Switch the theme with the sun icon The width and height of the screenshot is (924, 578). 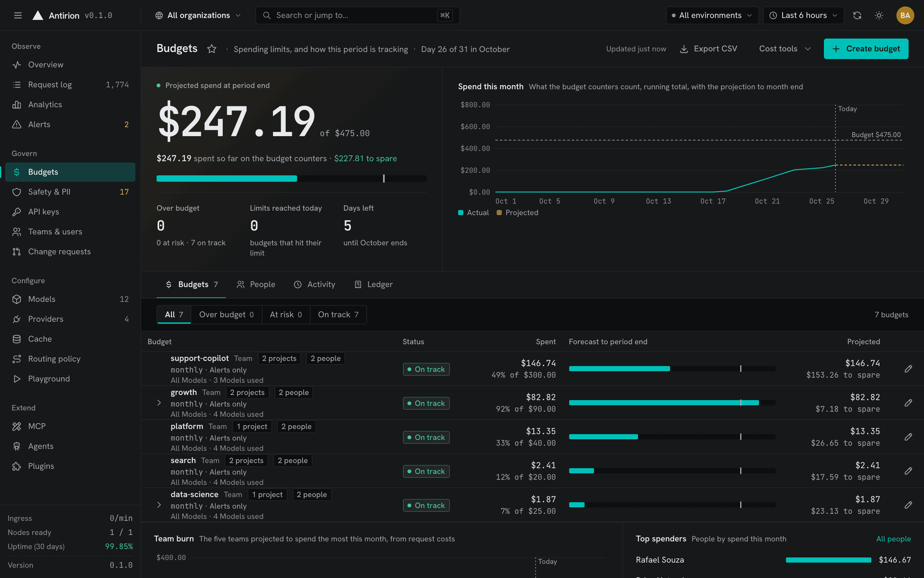(x=879, y=15)
